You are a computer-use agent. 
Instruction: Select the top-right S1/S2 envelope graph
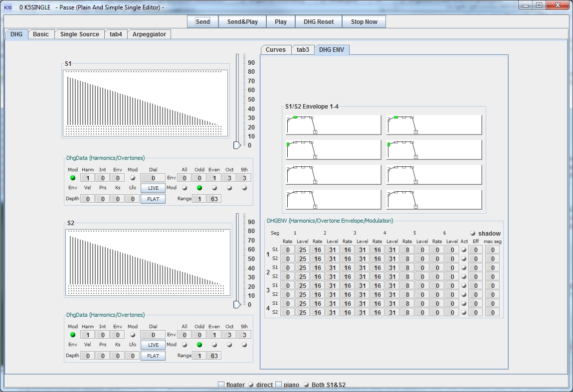(x=434, y=125)
